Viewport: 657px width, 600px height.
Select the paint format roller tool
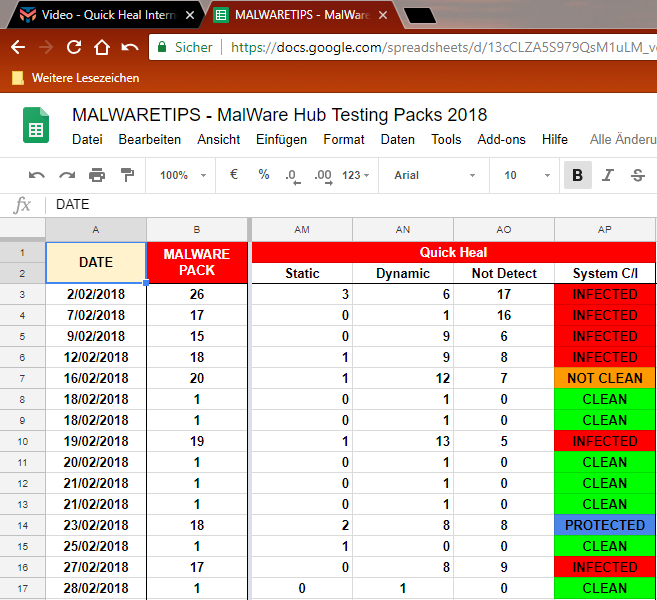pyautogui.click(x=127, y=175)
